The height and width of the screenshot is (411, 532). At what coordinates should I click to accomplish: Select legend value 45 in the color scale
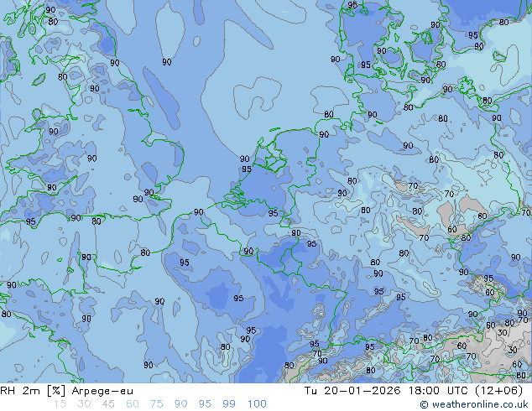coord(108,404)
